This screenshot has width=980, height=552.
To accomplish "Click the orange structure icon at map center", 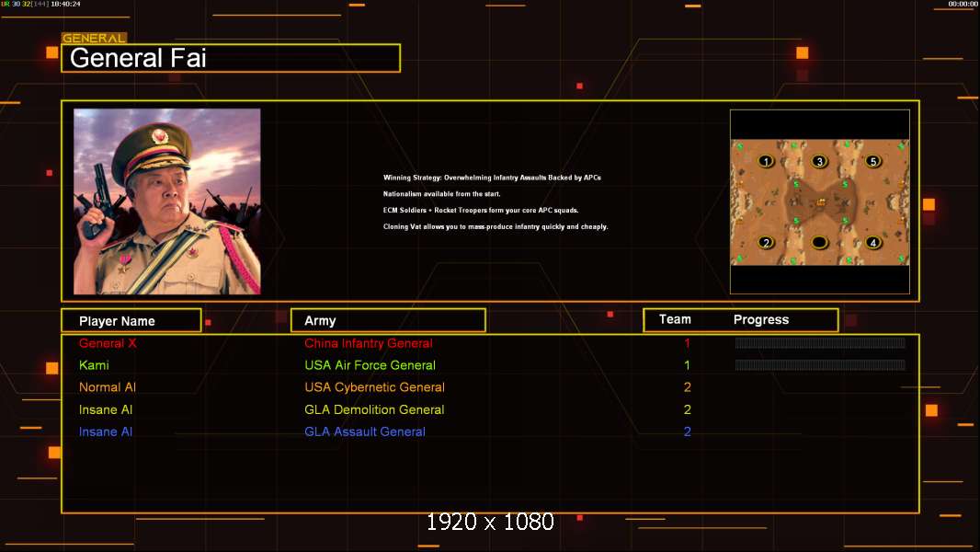I will (x=821, y=201).
